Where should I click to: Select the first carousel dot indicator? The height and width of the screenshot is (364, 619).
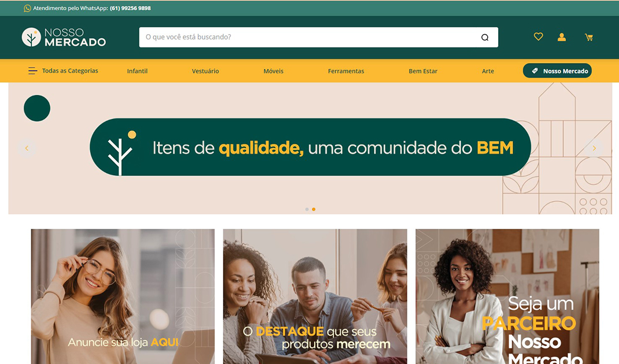[307, 209]
